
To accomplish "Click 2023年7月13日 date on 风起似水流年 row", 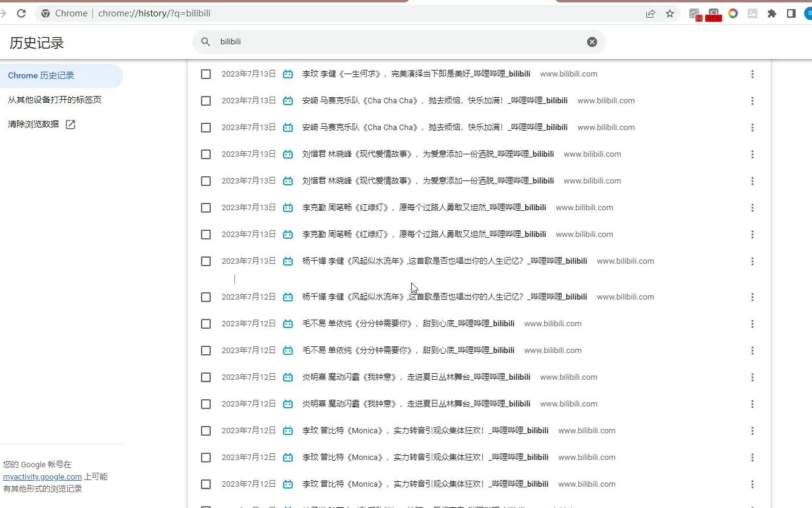I will [x=248, y=261].
